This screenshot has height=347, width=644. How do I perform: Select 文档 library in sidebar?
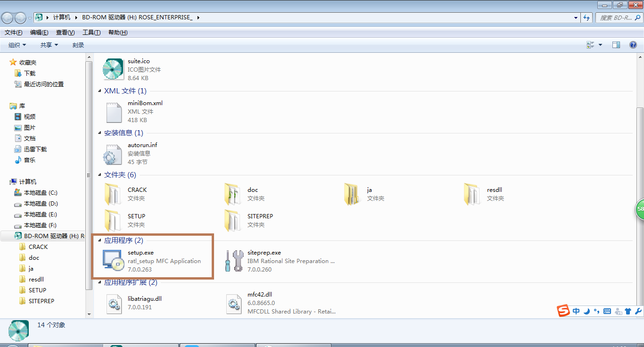click(30, 138)
